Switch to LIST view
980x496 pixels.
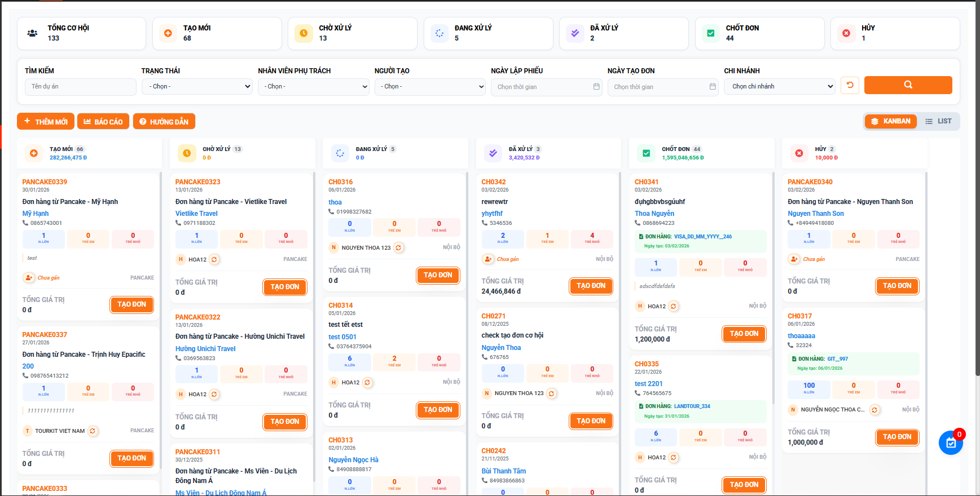[938, 121]
